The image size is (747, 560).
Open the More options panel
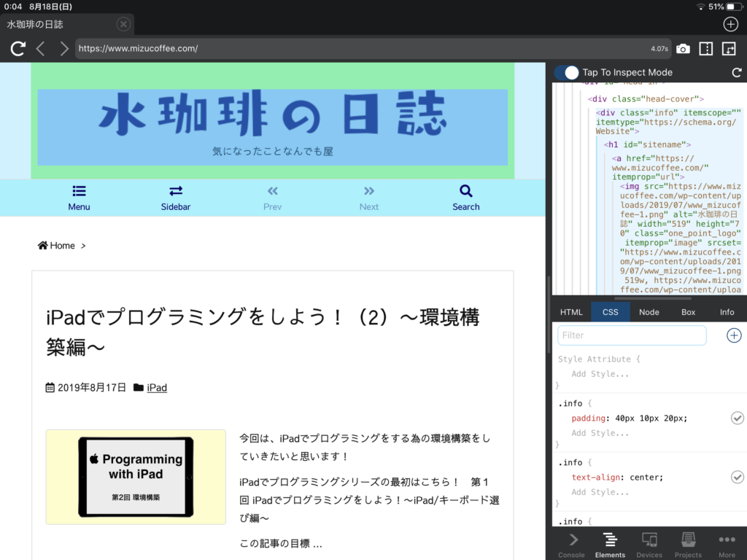(727, 545)
